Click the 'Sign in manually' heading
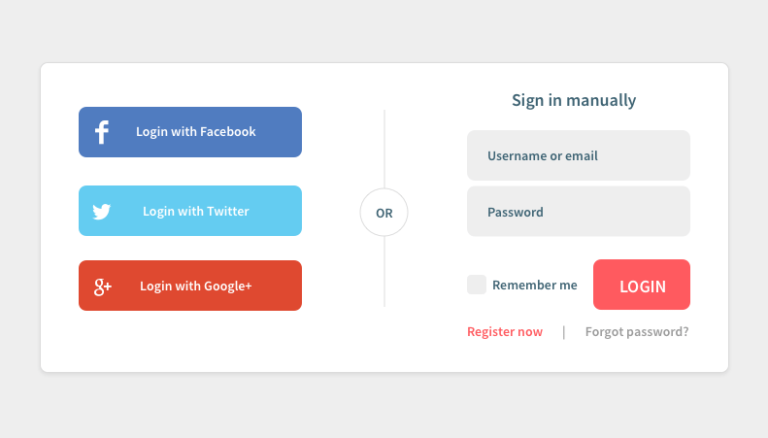Screen dimensions: 768x438 [574, 100]
